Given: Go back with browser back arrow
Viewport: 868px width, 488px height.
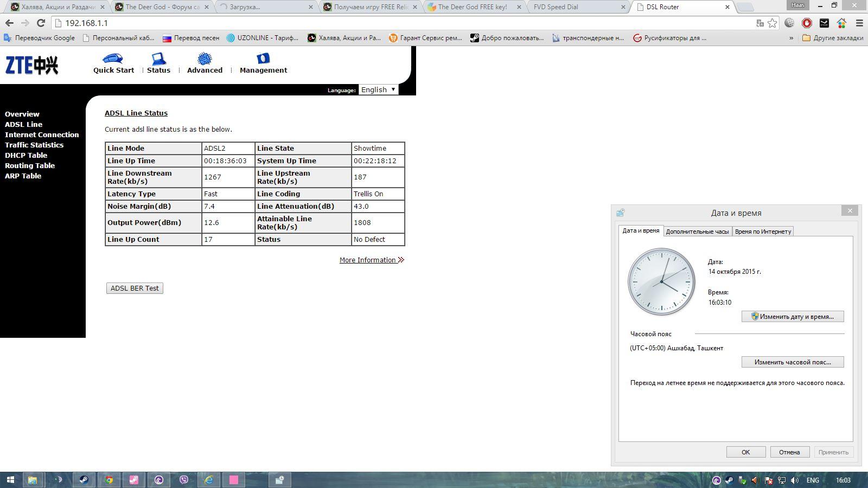Looking at the screenshot, I should point(9,23).
